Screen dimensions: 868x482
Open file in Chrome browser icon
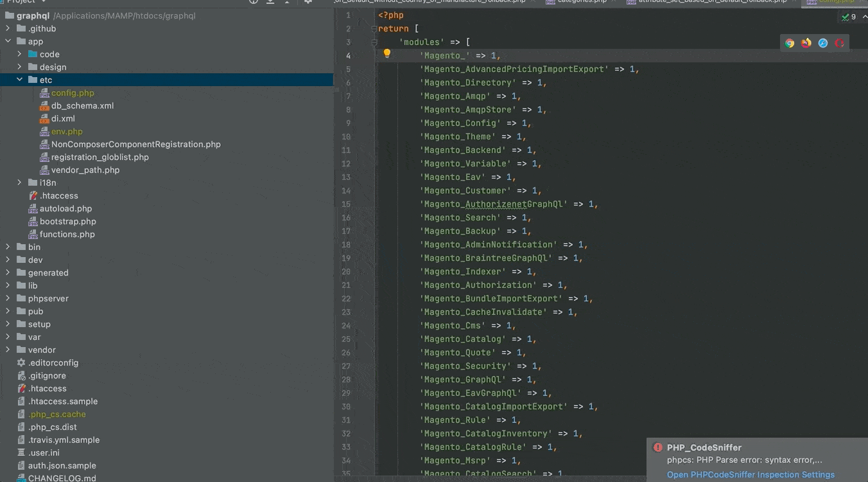790,43
